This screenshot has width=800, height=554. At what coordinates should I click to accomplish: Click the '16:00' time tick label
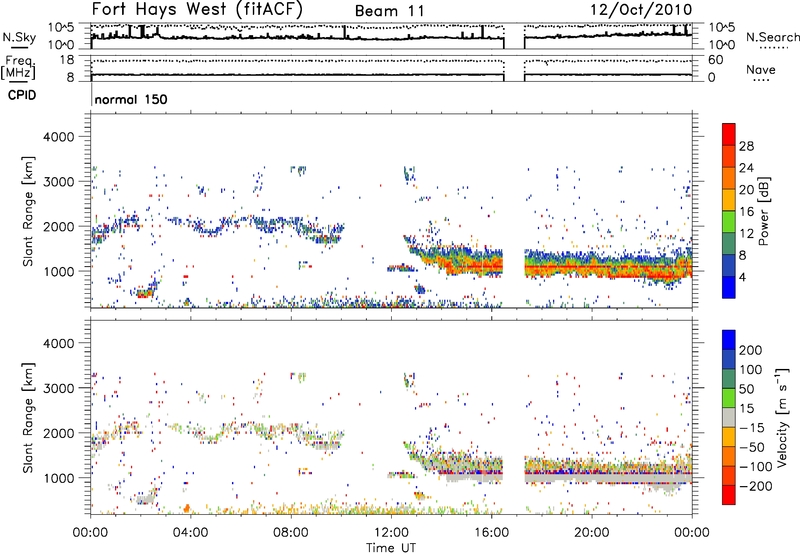pyautogui.click(x=491, y=533)
